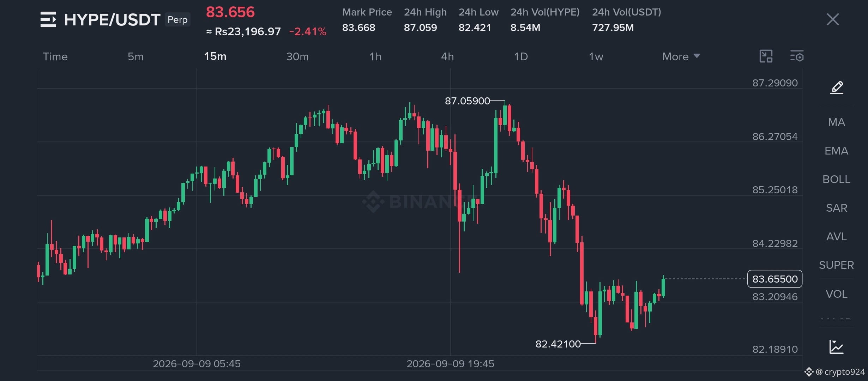Toggle the EMA indicator
This screenshot has width=868, height=381.
point(836,151)
